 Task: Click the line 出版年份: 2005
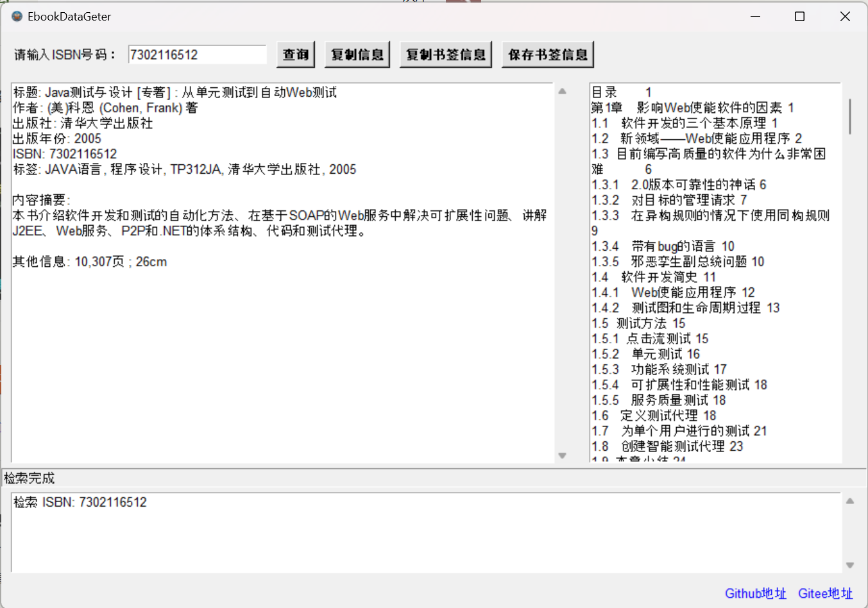click(57, 139)
